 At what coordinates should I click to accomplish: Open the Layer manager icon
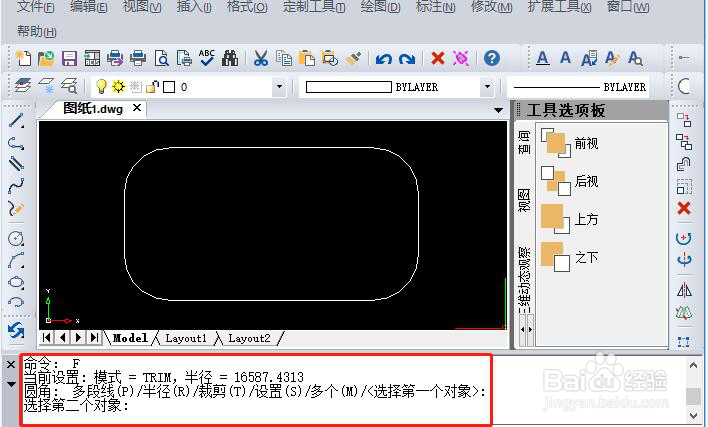click(x=23, y=85)
